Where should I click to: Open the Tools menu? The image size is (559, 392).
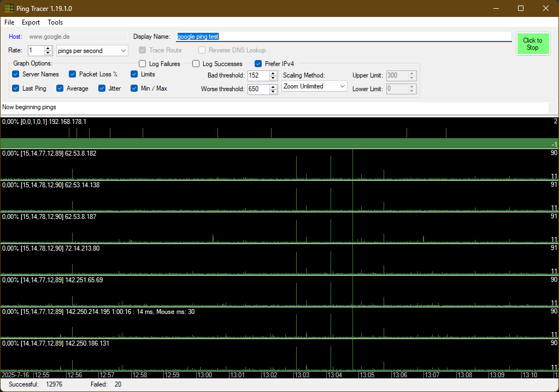[55, 22]
